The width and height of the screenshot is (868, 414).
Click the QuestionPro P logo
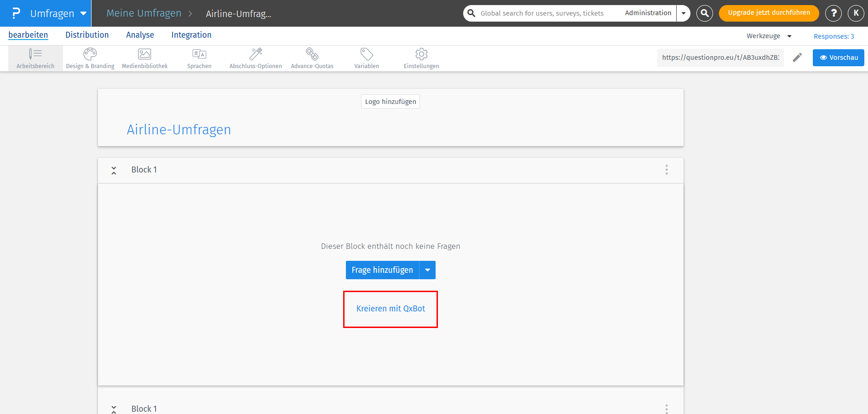(x=16, y=13)
